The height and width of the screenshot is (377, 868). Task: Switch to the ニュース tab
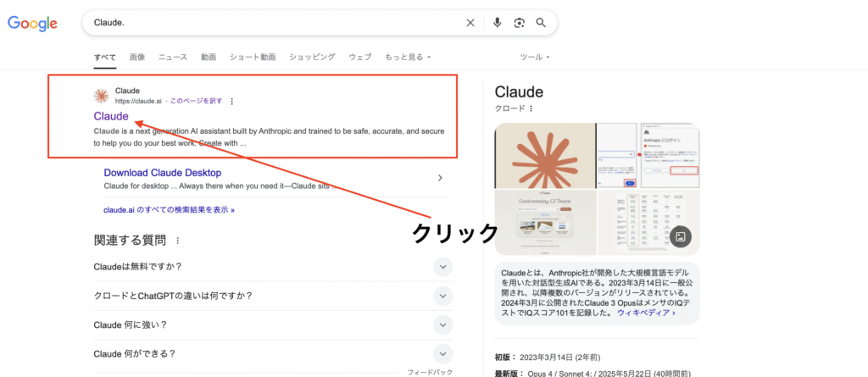tap(173, 57)
